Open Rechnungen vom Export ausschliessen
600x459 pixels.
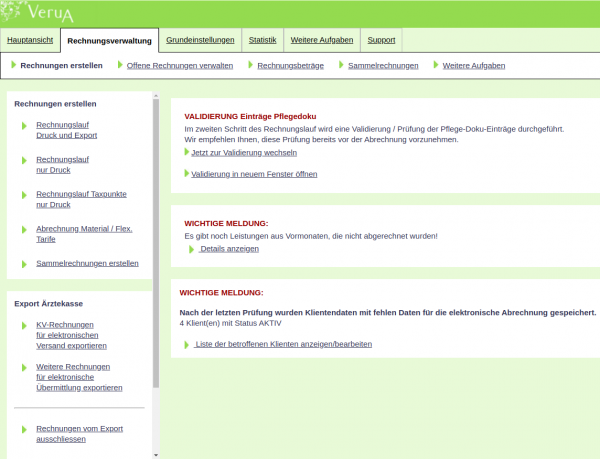[80, 434]
